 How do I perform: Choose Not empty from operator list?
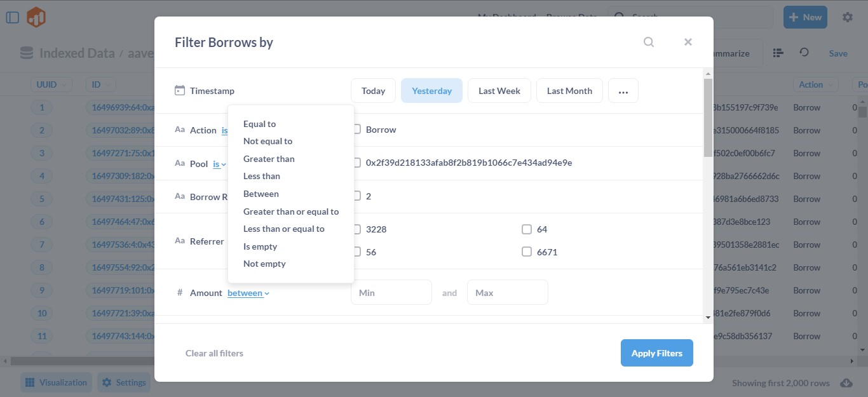[x=264, y=264]
